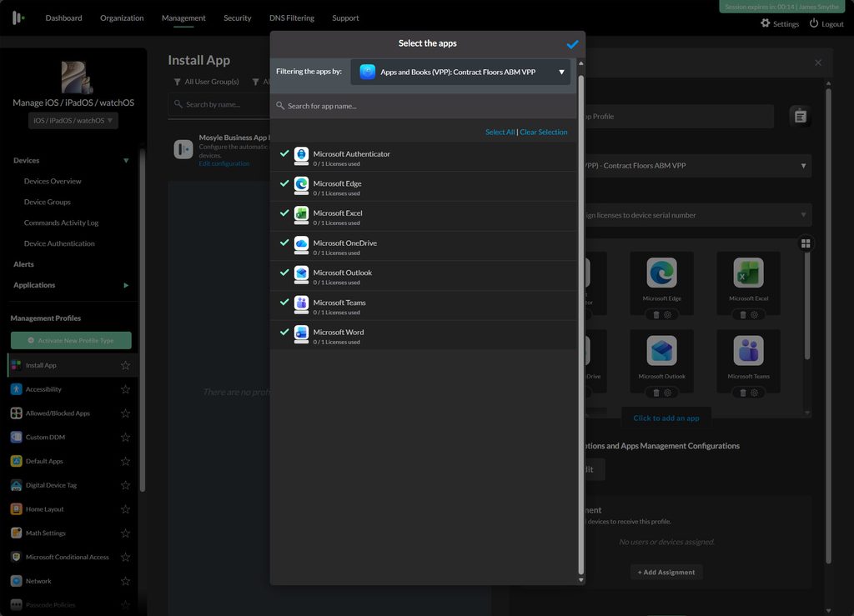Open the Custom DDM profile icon

pos(17,437)
